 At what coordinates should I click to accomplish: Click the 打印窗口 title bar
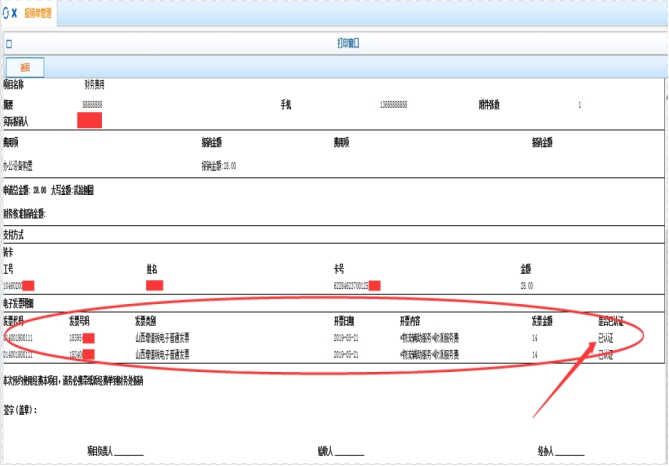tap(348, 44)
